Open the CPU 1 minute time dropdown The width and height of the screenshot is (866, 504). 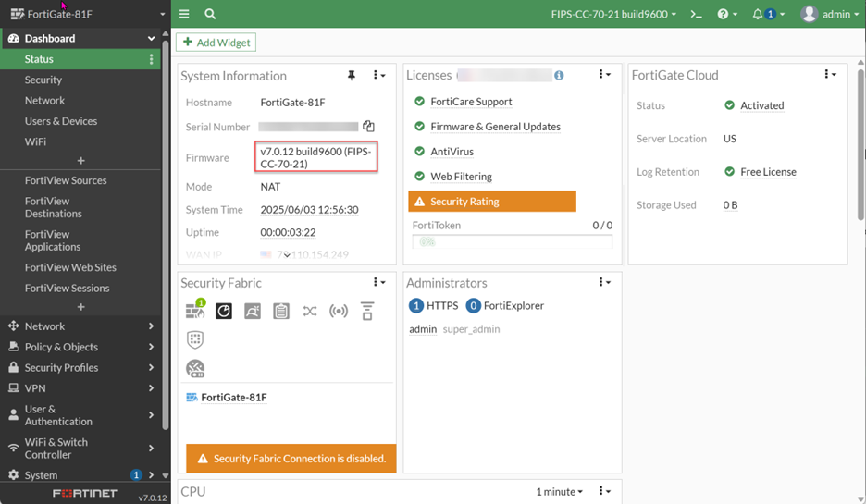[x=559, y=492]
